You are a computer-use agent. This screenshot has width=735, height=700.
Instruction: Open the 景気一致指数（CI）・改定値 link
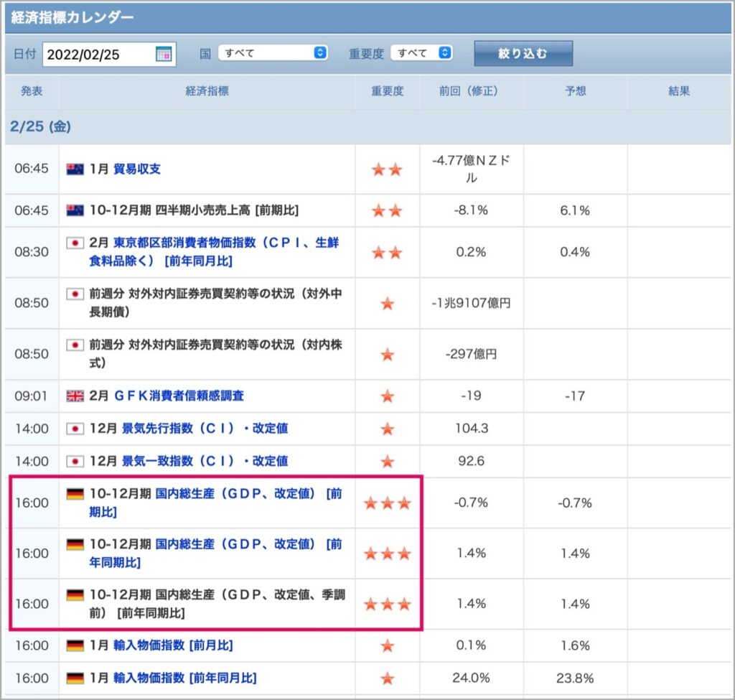[x=205, y=462]
